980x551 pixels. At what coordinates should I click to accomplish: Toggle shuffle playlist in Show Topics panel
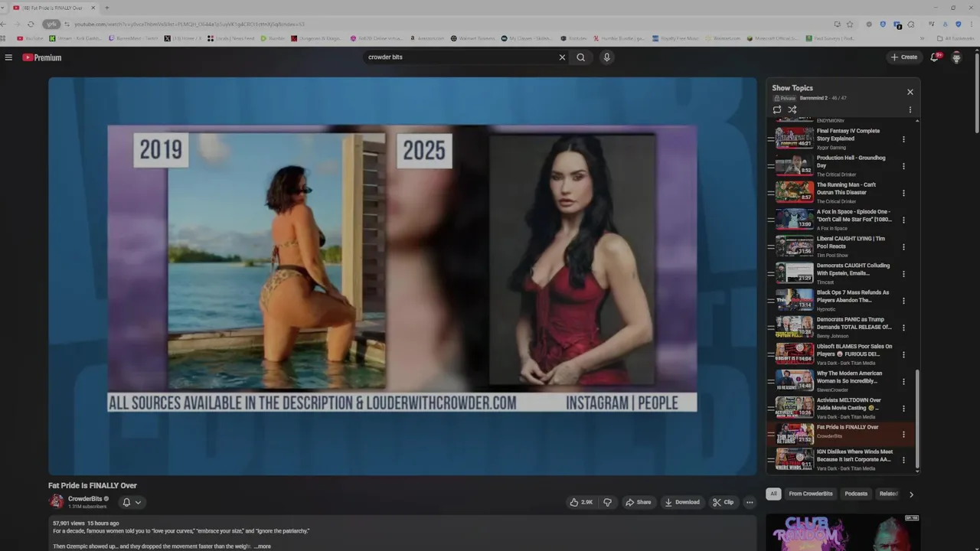coord(792,109)
